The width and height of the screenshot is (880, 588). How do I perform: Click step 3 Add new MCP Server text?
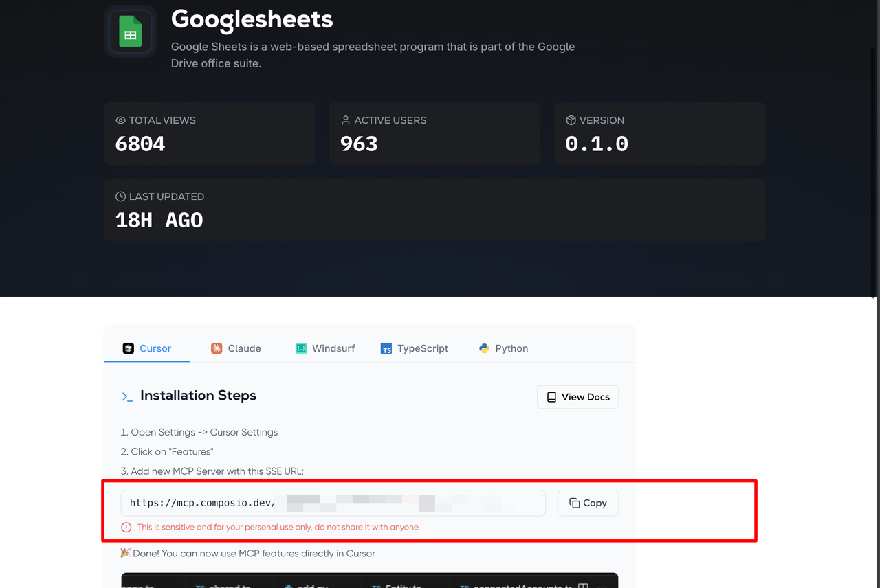click(x=212, y=471)
